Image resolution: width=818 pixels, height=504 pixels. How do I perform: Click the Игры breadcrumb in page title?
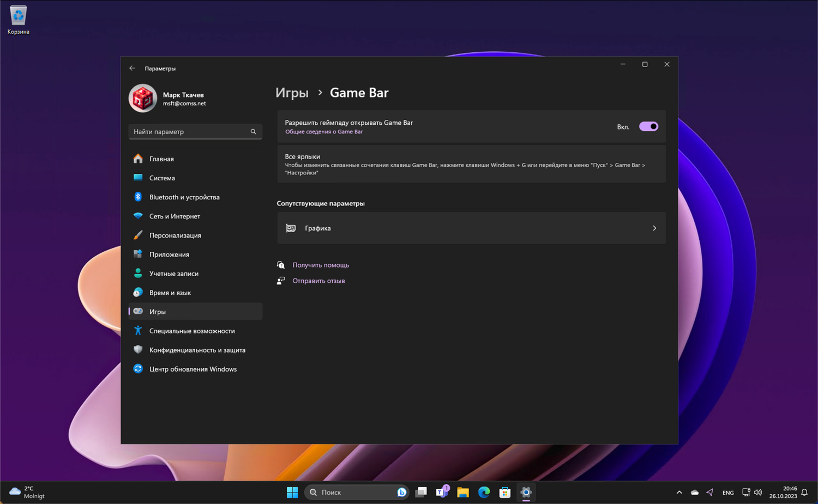292,93
